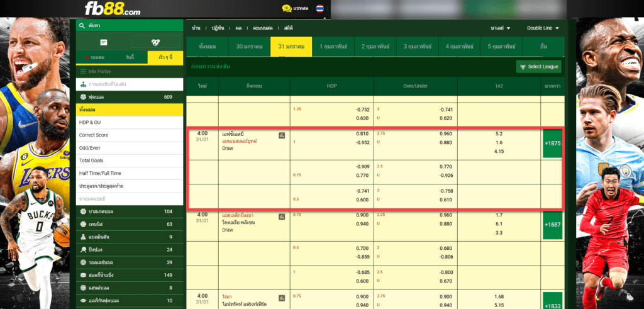Open the ปฏิทิน calendar menu item
Viewport: 644px width, 309px height.
(218, 28)
